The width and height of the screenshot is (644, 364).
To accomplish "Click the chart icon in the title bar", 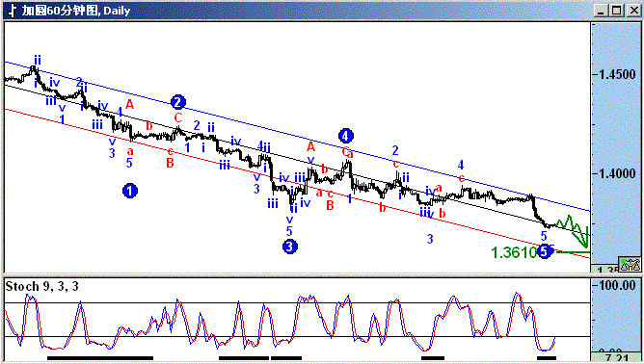I will [x=13, y=11].
